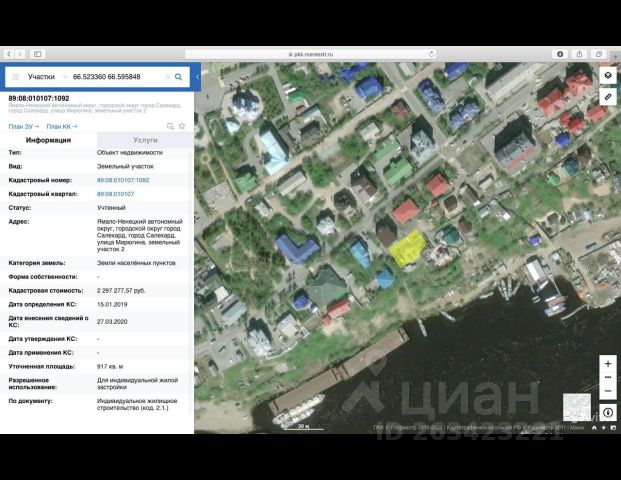
Task: Open the map layers panel
Action: coord(607,76)
